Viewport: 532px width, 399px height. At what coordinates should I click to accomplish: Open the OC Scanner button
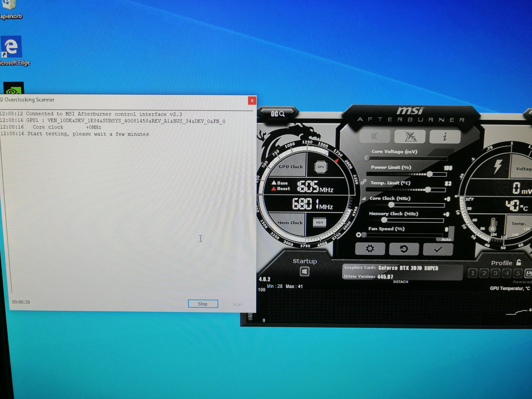coord(277,113)
